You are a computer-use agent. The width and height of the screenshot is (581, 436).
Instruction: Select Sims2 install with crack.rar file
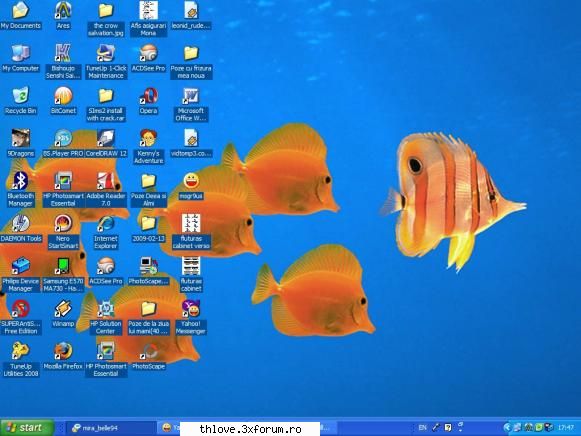[106, 104]
